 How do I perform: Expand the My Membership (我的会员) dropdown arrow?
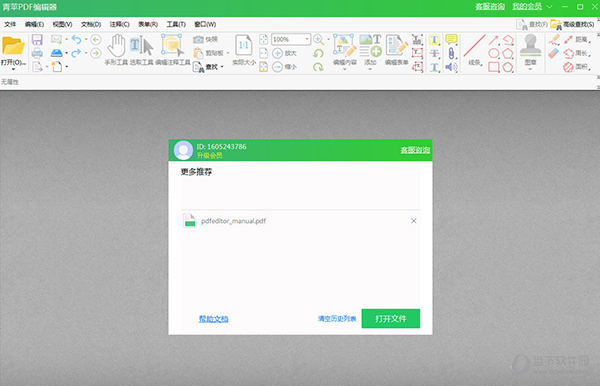click(549, 7)
